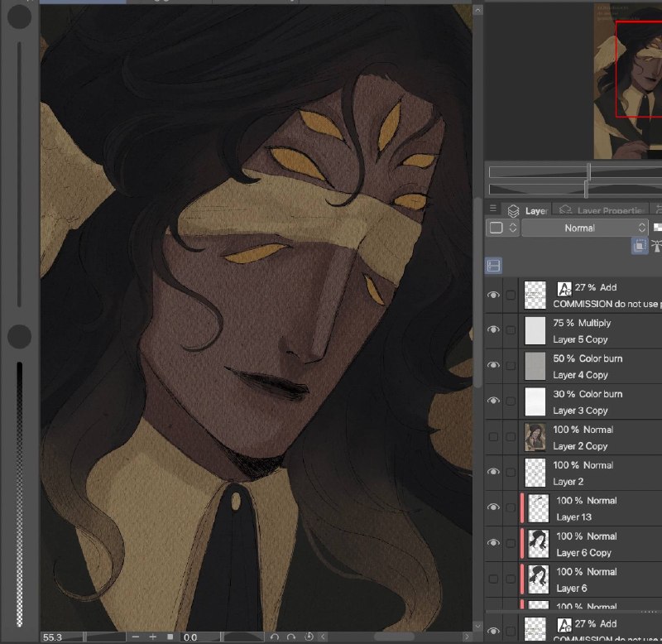
Task: Rotate canvas left with counterclockwise arrow
Action: click(x=275, y=637)
